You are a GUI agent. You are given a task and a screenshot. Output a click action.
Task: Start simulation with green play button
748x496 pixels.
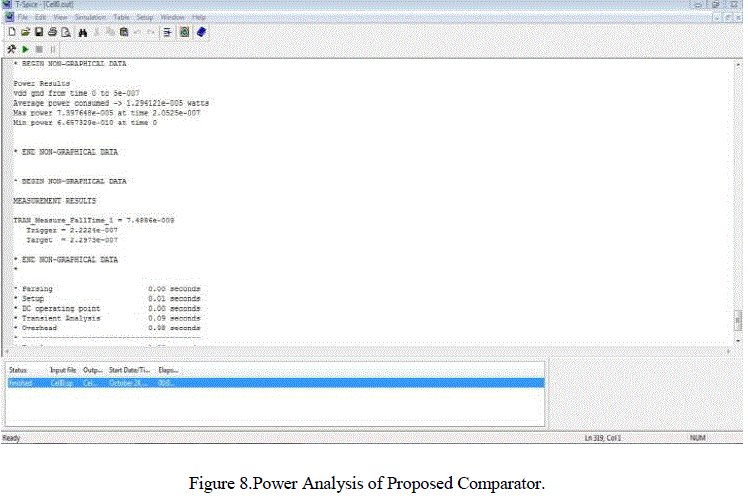tap(25, 48)
